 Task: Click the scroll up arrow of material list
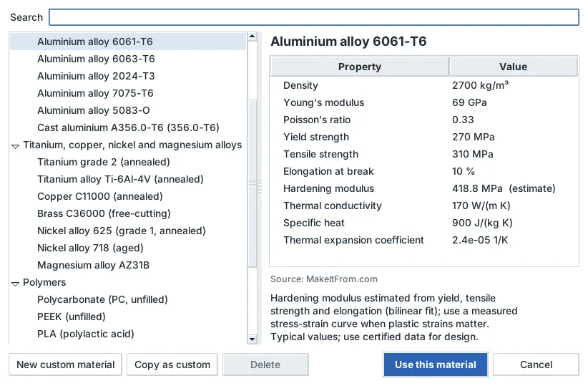click(x=253, y=37)
